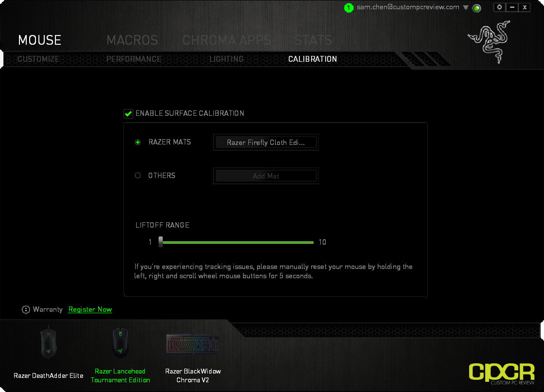The height and width of the screenshot is (392, 544).
Task: Select the Others radio button
Action: point(138,176)
